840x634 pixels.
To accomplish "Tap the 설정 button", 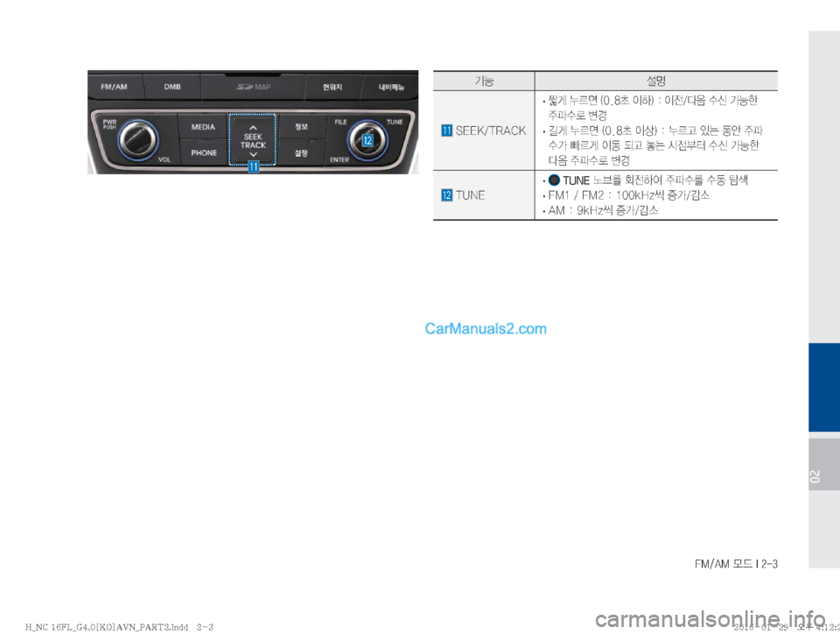I will tap(301, 152).
